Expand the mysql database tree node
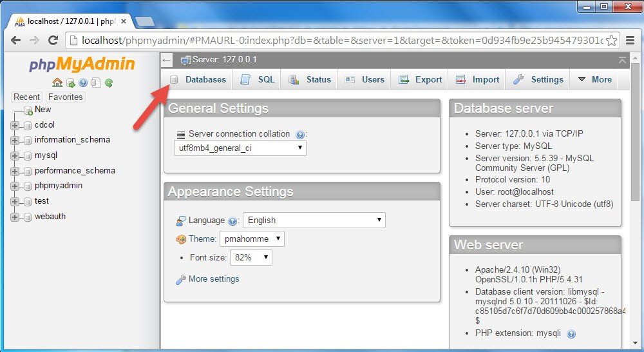 coord(15,156)
